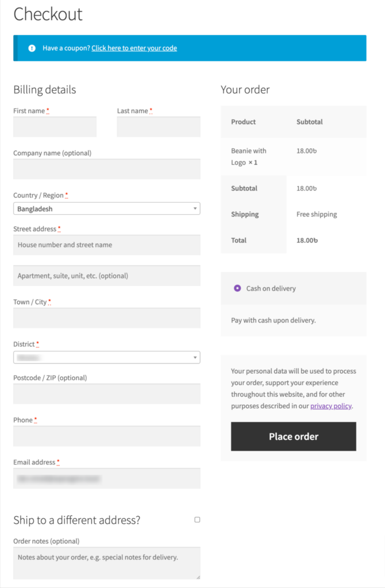Select the Cash on delivery payment option
385x588 pixels.
tap(237, 288)
